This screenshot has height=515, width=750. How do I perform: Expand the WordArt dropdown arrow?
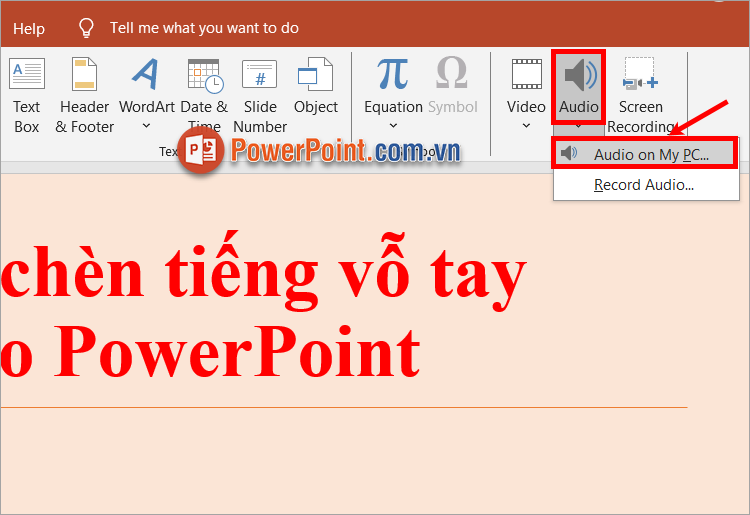pos(146,126)
